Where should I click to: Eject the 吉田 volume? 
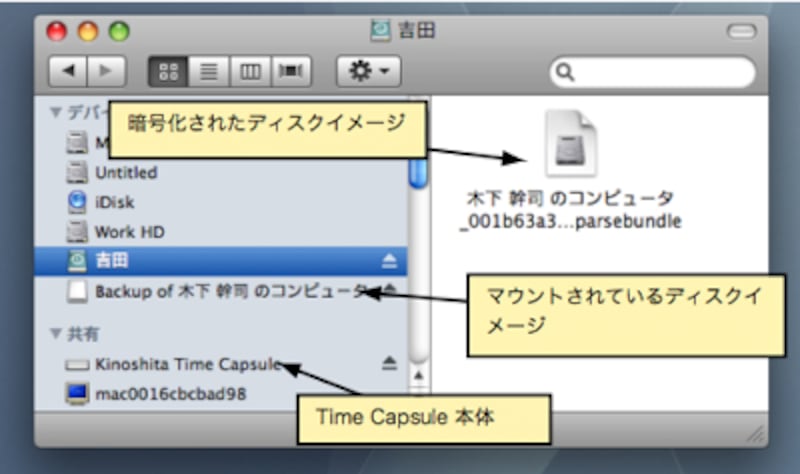[389, 261]
